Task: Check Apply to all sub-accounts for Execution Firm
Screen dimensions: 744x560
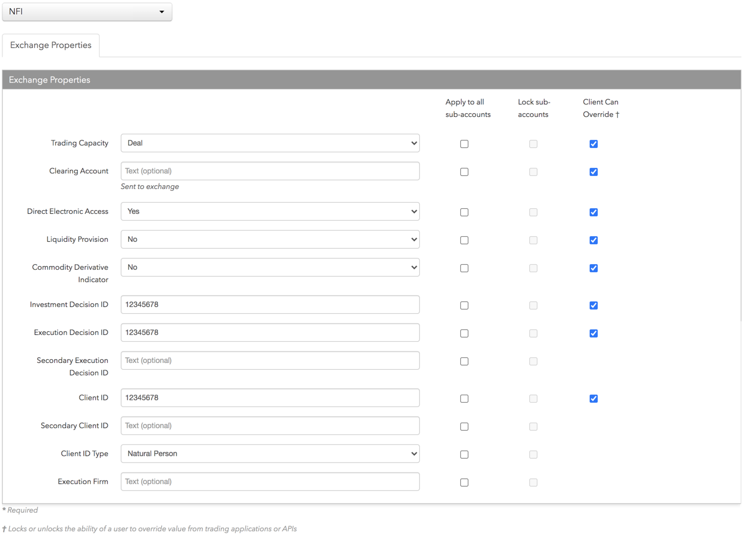Action: [464, 482]
